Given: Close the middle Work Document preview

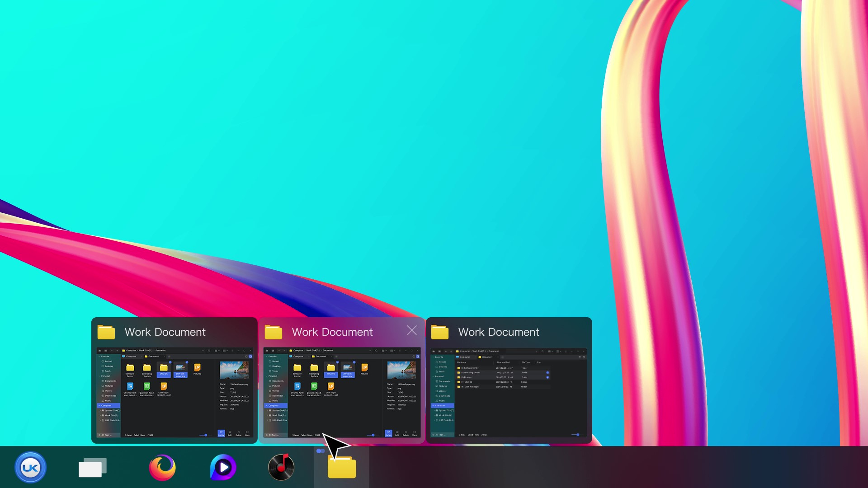Looking at the screenshot, I should [x=412, y=331].
